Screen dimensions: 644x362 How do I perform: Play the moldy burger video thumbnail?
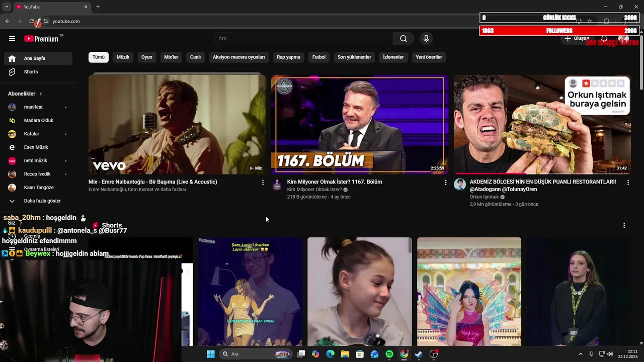(x=542, y=124)
